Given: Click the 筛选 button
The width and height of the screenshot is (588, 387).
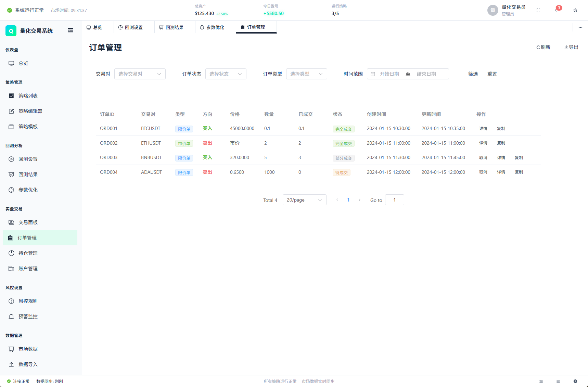Looking at the screenshot, I should pos(473,74).
